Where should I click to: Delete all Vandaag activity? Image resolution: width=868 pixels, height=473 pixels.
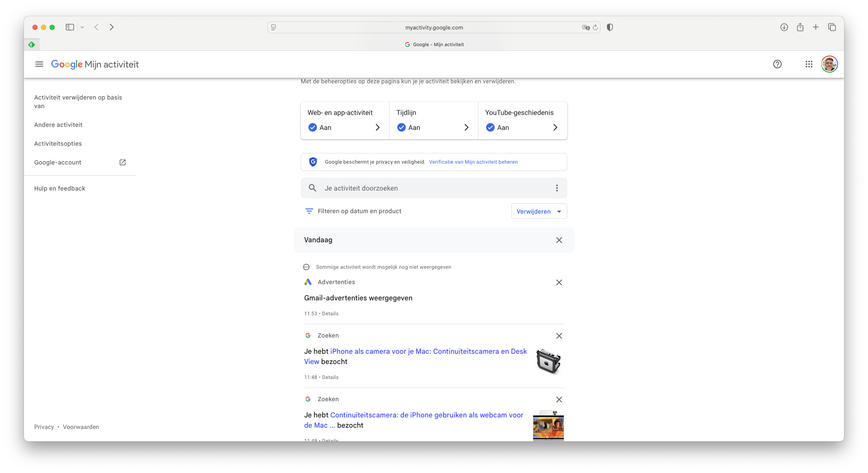coord(559,240)
